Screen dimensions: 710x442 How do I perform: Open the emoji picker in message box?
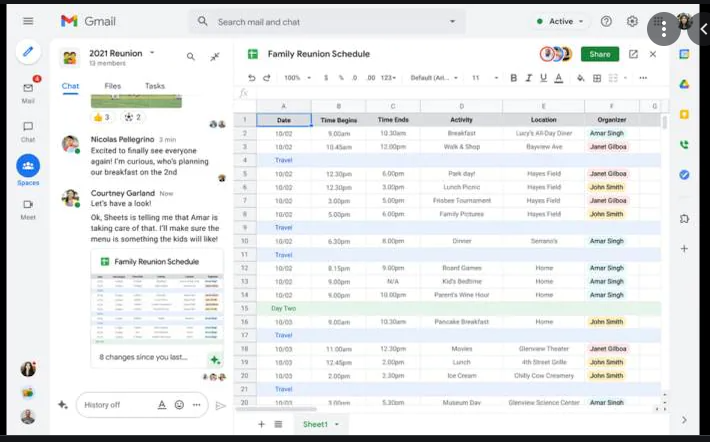tap(180, 405)
